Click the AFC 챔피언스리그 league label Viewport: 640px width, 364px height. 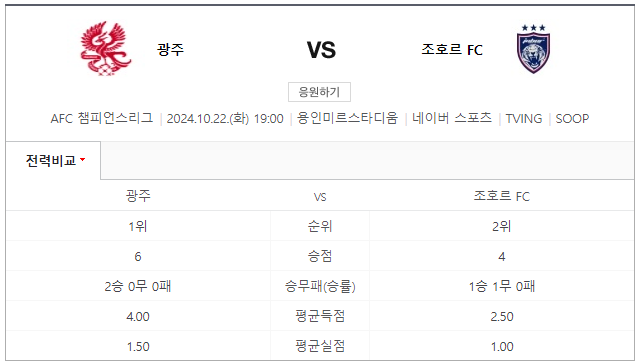click(102, 118)
